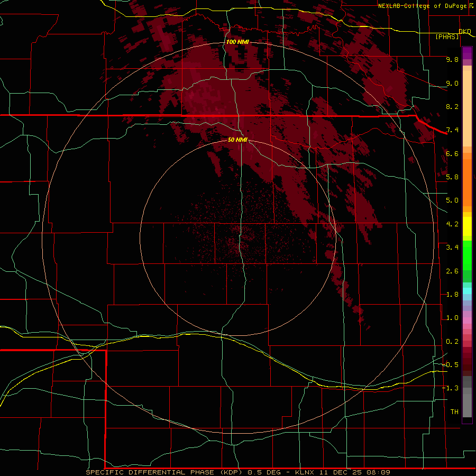Click the cyan band on the color scale
The width and height of the screenshot is (476, 476).
[x=467, y=290]
